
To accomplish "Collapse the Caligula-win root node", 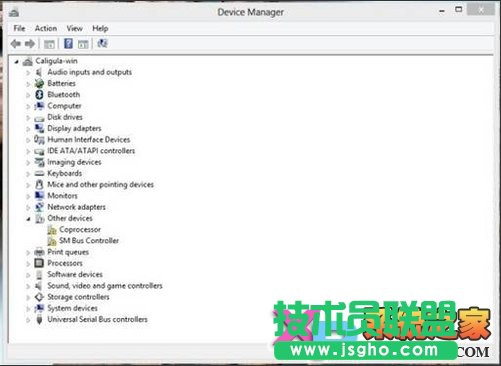I will tap(17, 61).
